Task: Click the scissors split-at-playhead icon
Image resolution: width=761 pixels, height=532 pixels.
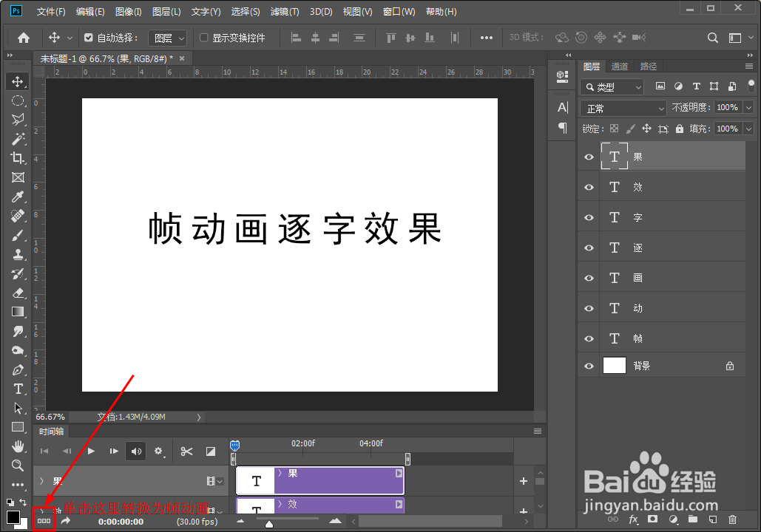Action: [x=186, y=451]
